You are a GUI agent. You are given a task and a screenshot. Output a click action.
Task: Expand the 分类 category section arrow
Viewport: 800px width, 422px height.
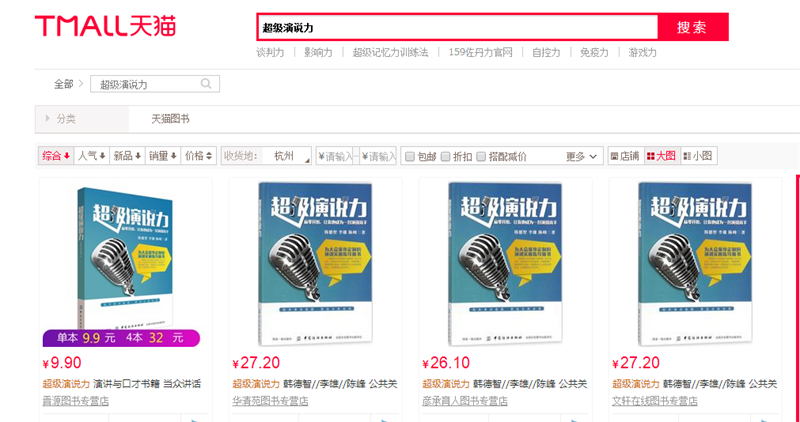click(x=47, y=118)
